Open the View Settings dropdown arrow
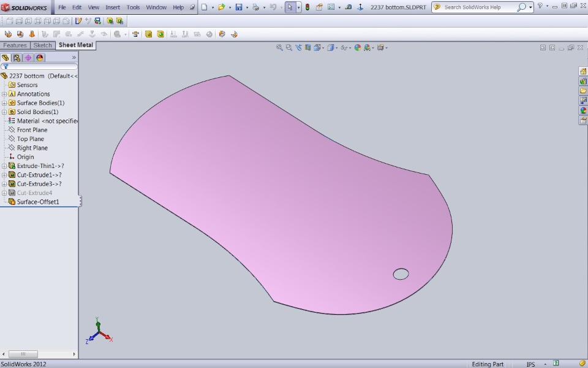588x368 pixels. pos(386,48)
